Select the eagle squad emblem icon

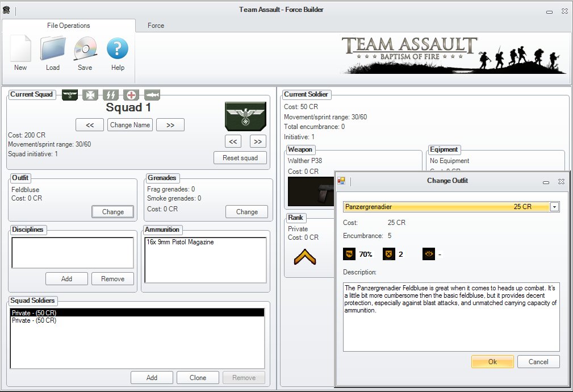click(69, 95)
